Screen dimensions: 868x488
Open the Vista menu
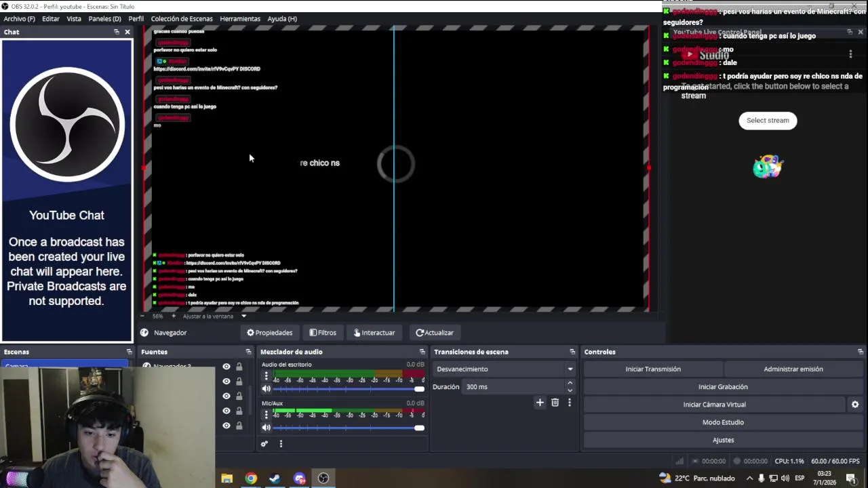74,19
